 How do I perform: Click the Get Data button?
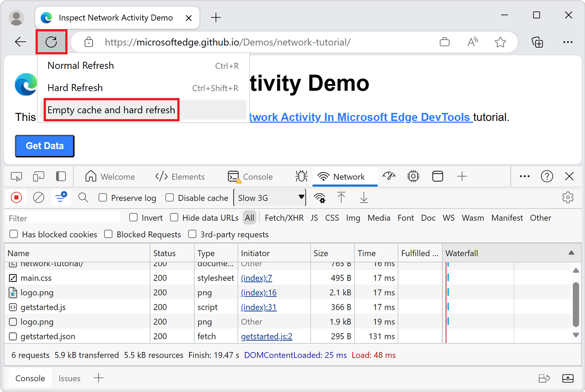[x=45, y=146]
